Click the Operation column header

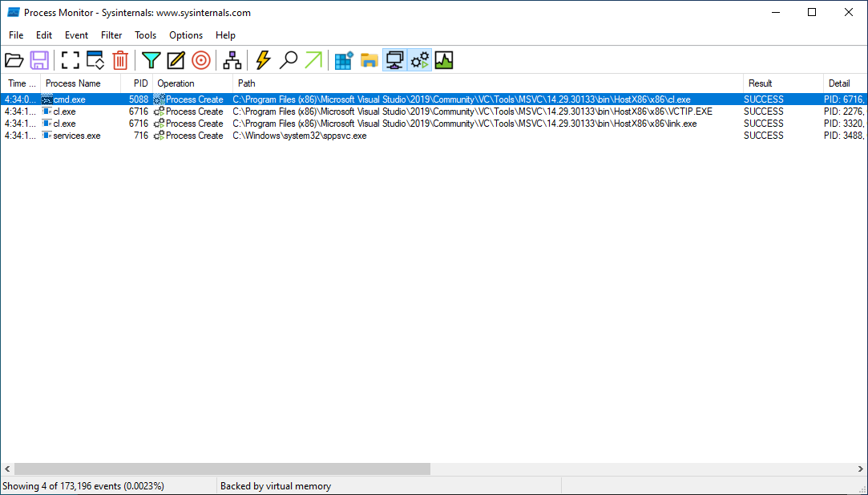(x=192, y=83)
